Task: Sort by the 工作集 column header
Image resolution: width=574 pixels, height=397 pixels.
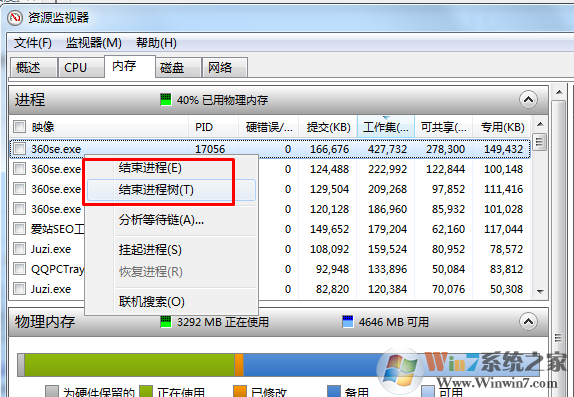Action: click(386, 127)
